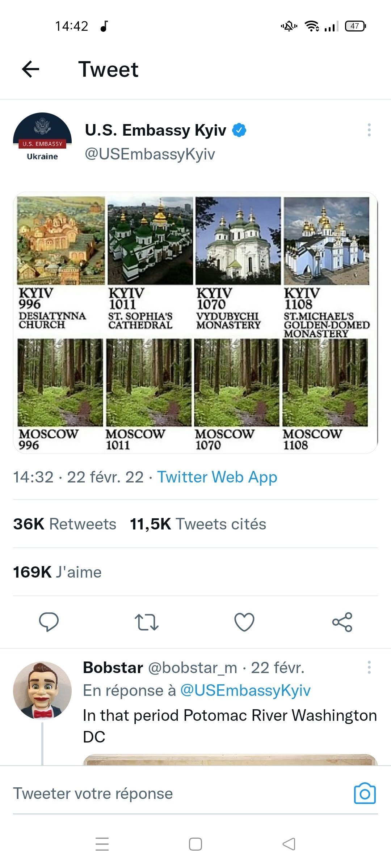
Task: Tap @USEmbassyKyiv mention in reply
Action: point(245,690)
